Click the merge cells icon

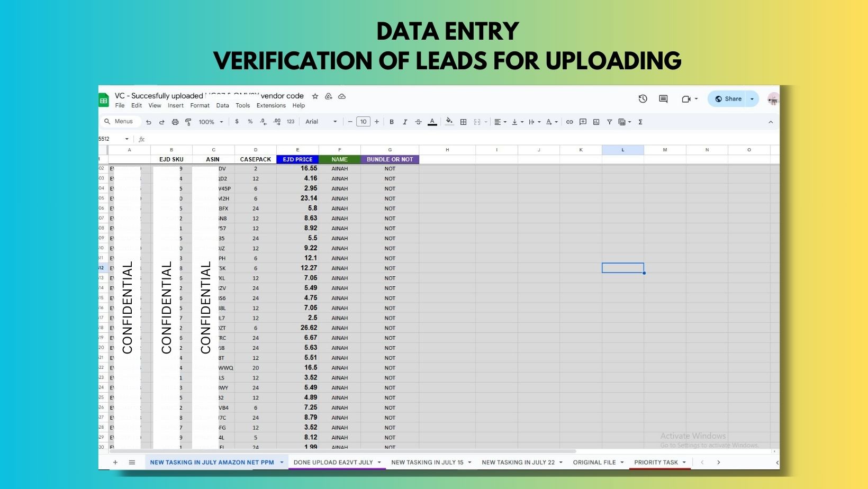[477, 122]
